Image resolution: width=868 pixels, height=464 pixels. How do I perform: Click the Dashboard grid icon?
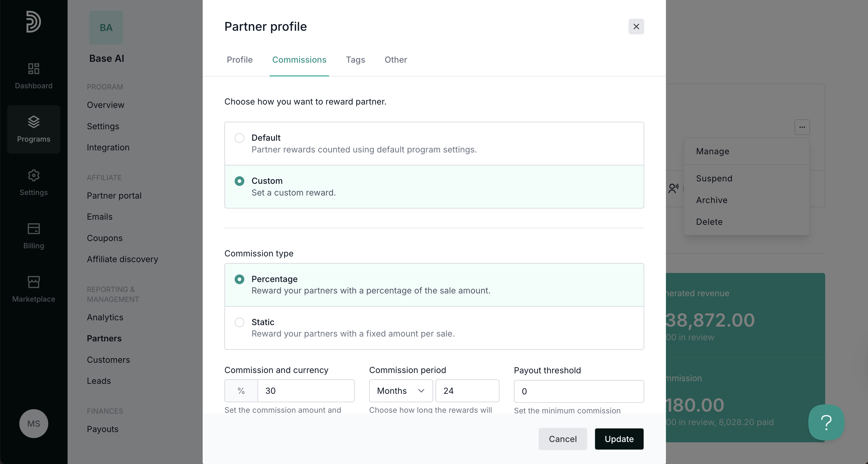tap(33, 69)
